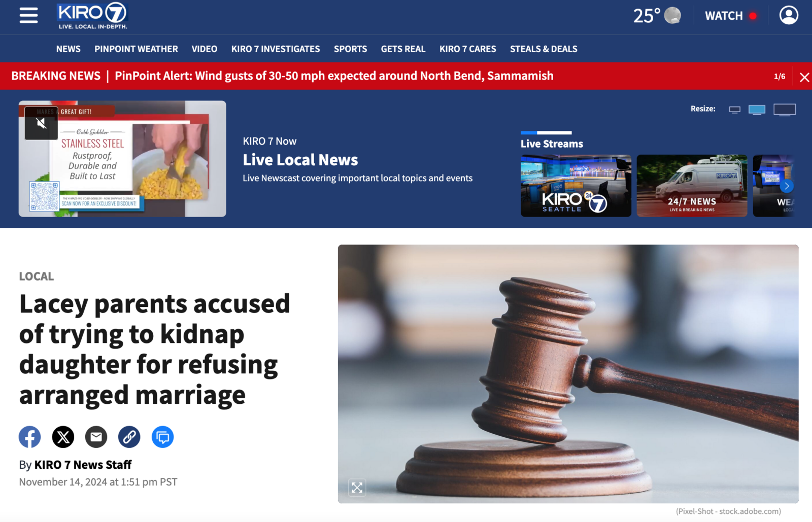This screenshot has height=522, width=812.
Task: Select the largest video resize option
Action: point(785,110)
